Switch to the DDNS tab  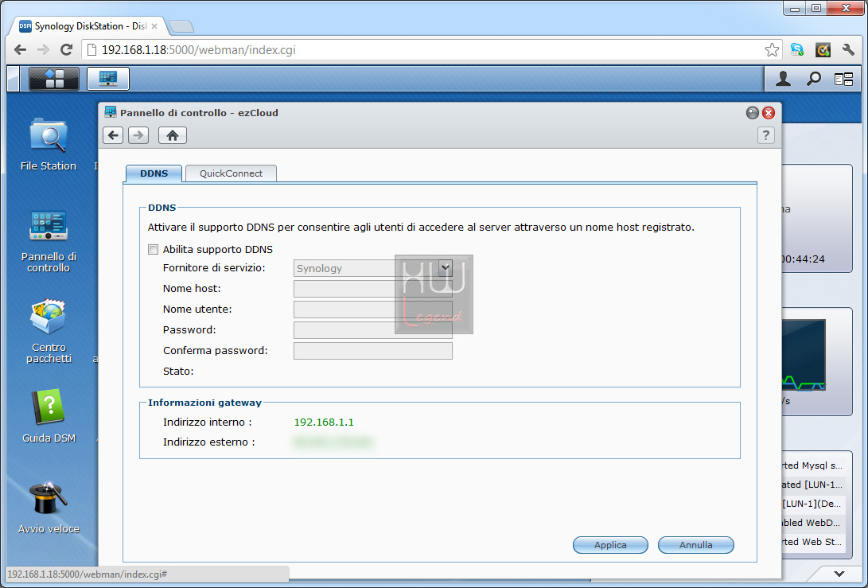point(154,173)
